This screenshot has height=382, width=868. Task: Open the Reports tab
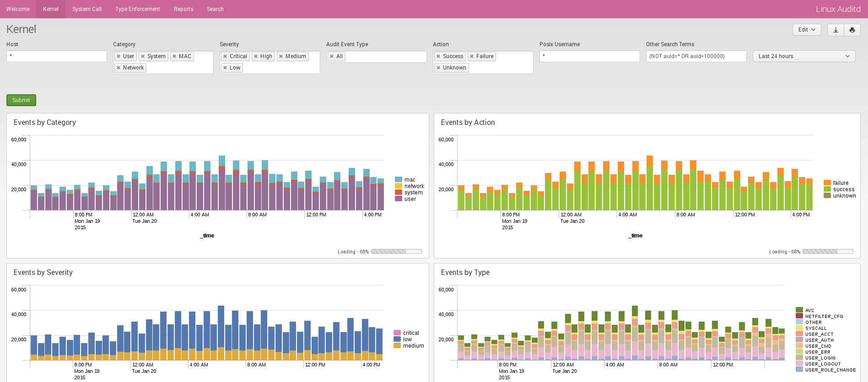(183, 9)
